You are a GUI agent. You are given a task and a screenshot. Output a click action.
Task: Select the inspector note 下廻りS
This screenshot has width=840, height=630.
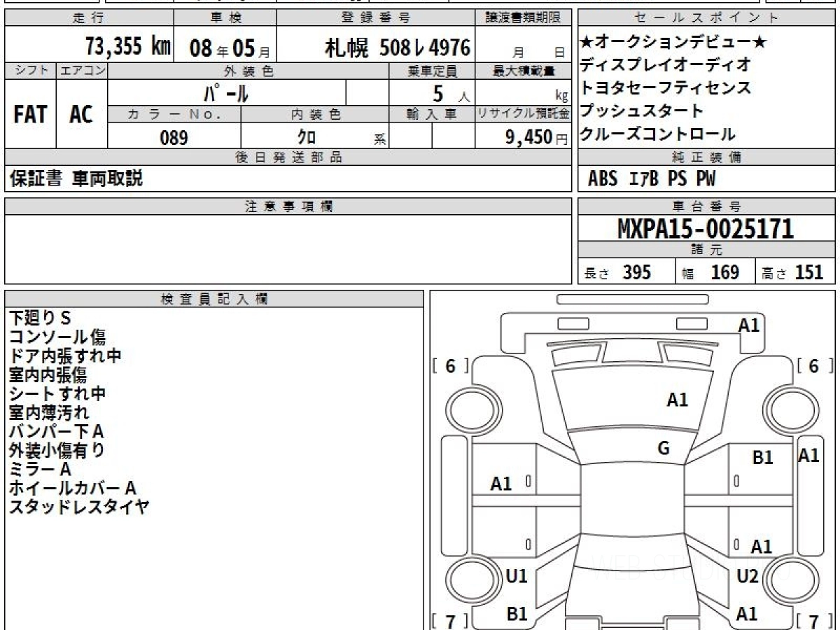click(x=40, y=318)
